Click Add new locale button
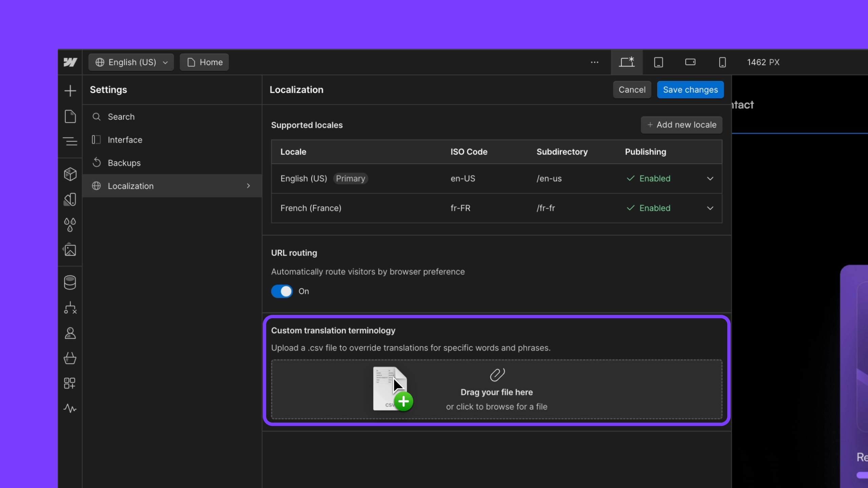The image size is (868, 488). pyautogui.click(x=682, y=125)
